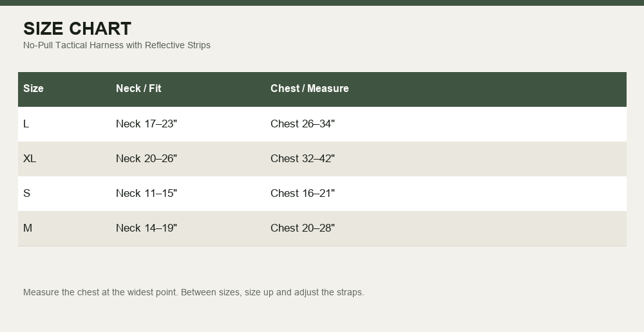Select the S size cell

(26, 193)
